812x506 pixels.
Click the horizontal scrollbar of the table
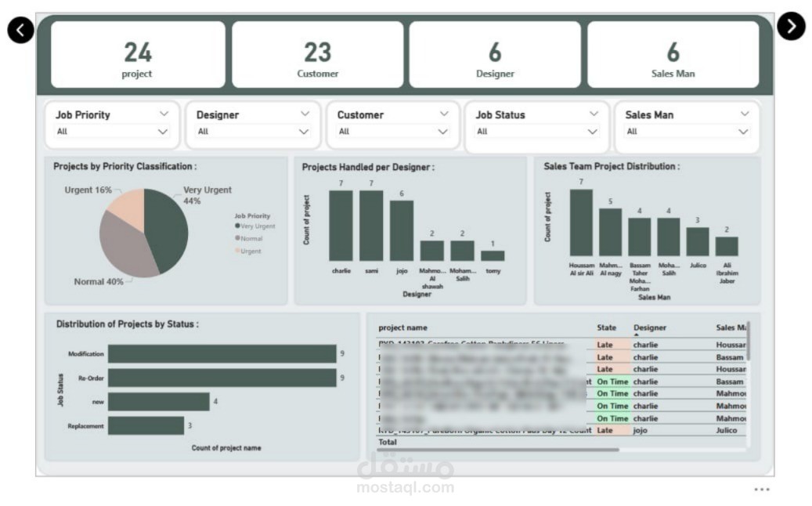[498, 450]
